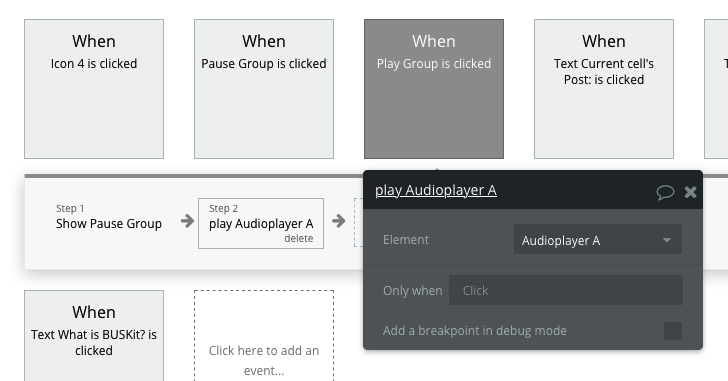Close the play Audioplayer A popup
This screenshot has height=381, width=728.
(690, 192)
